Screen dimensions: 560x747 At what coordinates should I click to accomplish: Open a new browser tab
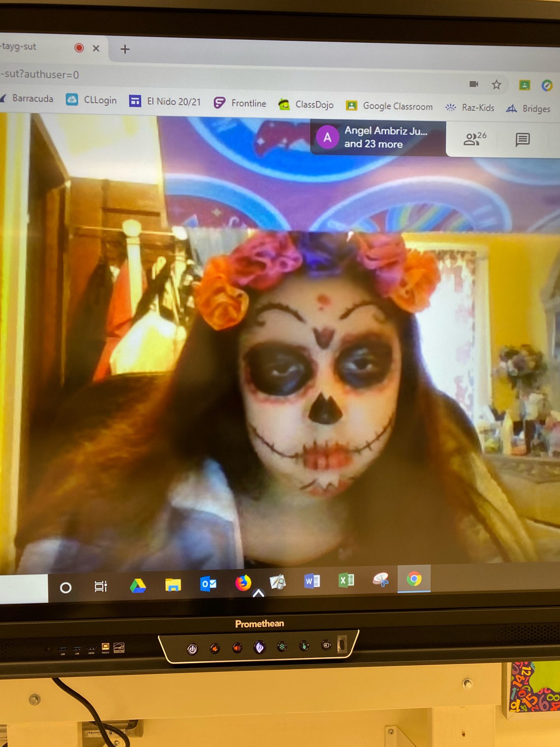coord(125,49)
